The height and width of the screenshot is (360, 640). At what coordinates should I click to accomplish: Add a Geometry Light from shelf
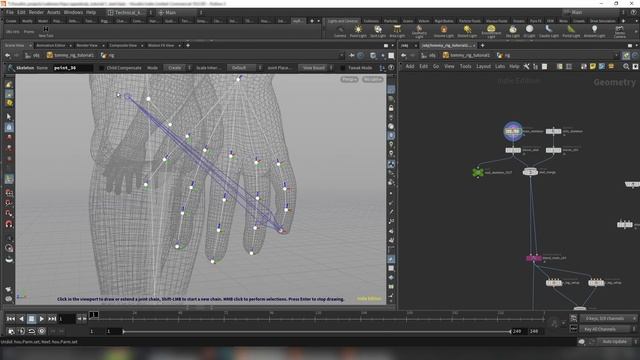pyautogui.click(x=419, y=31)
